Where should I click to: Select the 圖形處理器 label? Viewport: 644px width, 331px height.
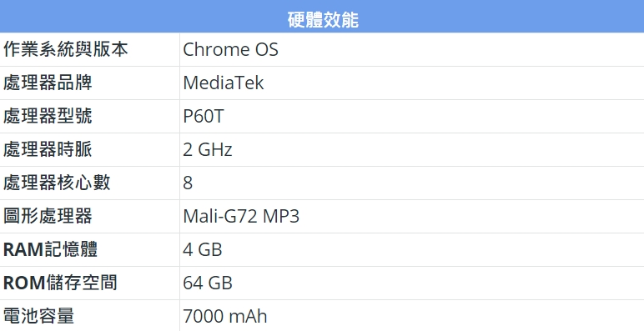(x=48, y=216)
